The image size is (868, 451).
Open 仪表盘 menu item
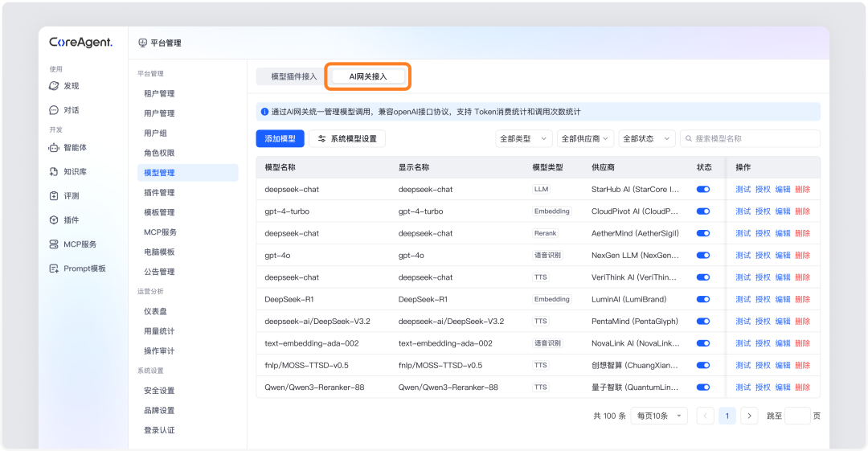pos(156,311)
